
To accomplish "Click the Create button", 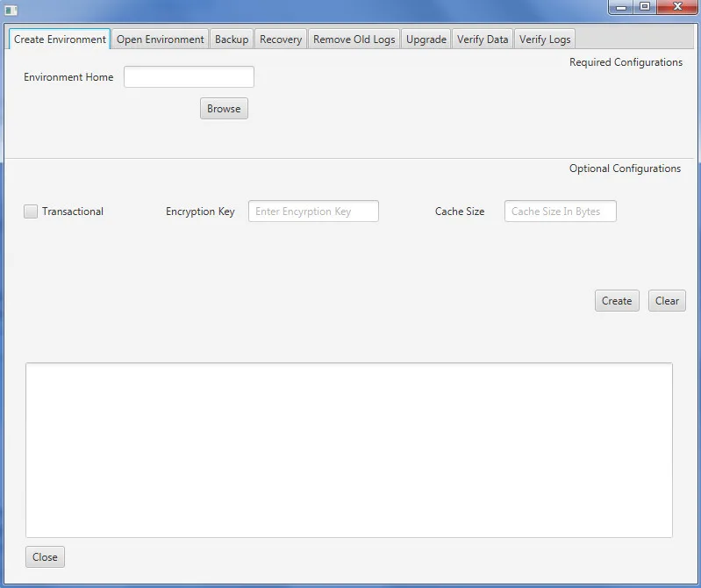I will tap(617, 300).
